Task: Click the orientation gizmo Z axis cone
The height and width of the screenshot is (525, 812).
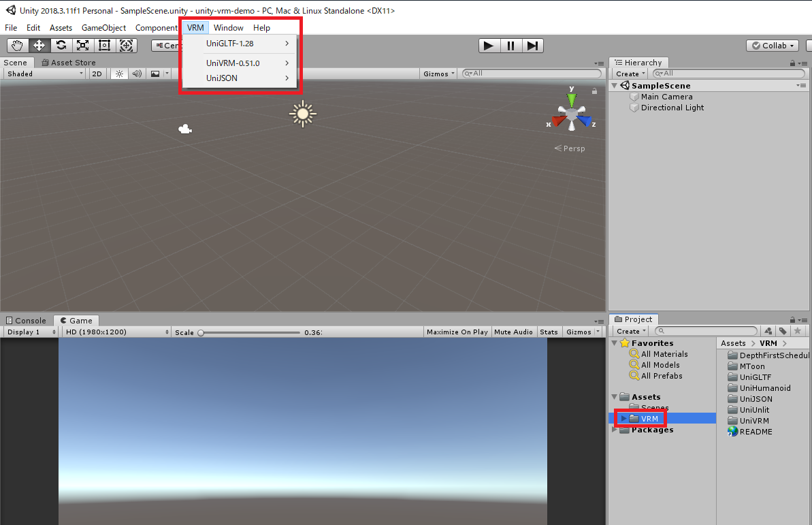Action: point(584,121)
